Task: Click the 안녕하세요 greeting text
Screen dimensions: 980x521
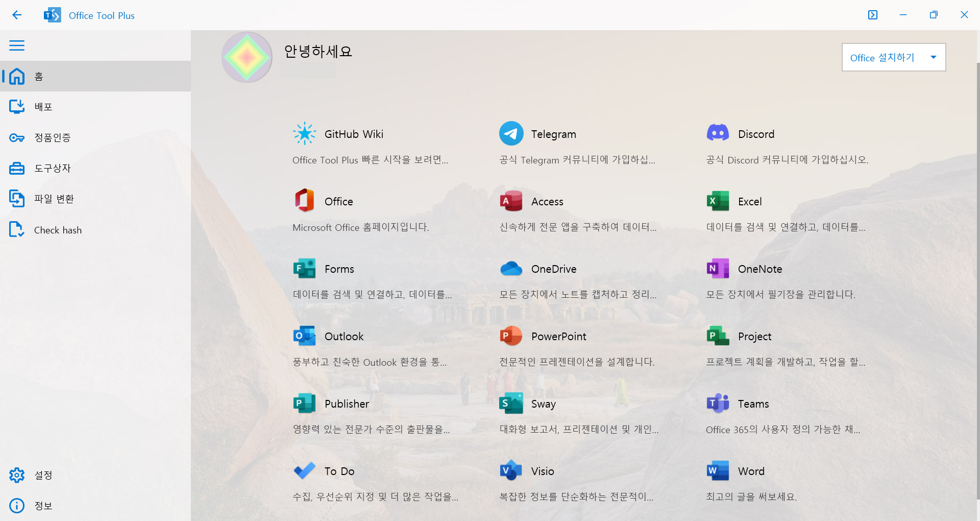Action: (x=318, y=51)
